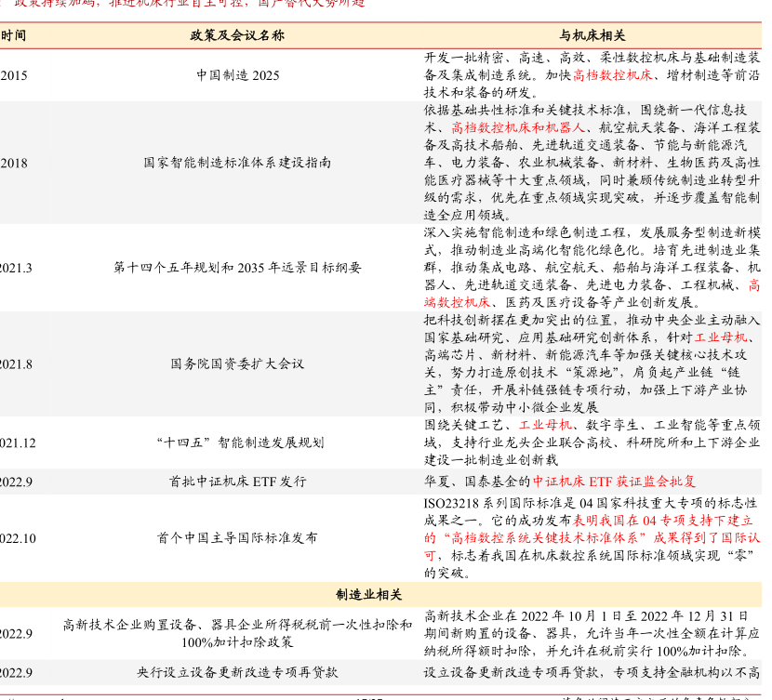Select the 2022.10 date cell
The height and width of the screenshot is (700, 772).
tap(18, 538)
